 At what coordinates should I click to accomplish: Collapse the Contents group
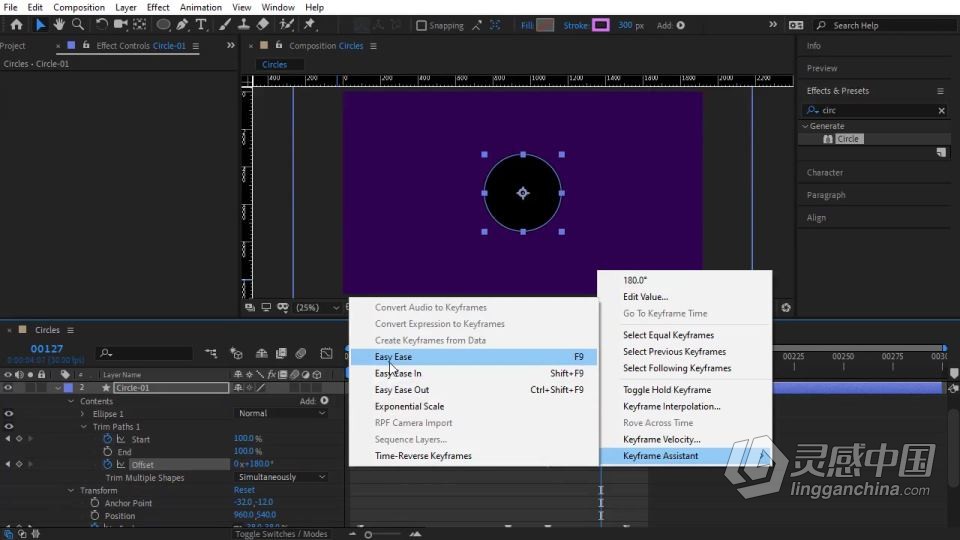71,401
